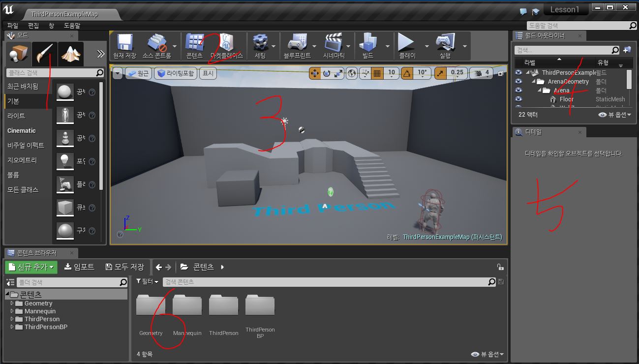Maximize viewport with the corner icon

[x=501, y=73]
